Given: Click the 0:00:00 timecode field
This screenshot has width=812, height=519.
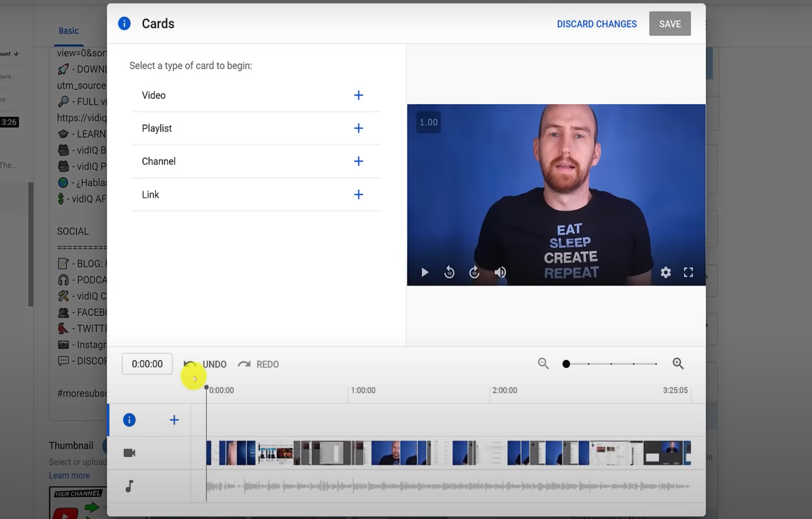Looking at the screenshot, I should point(147,364).
